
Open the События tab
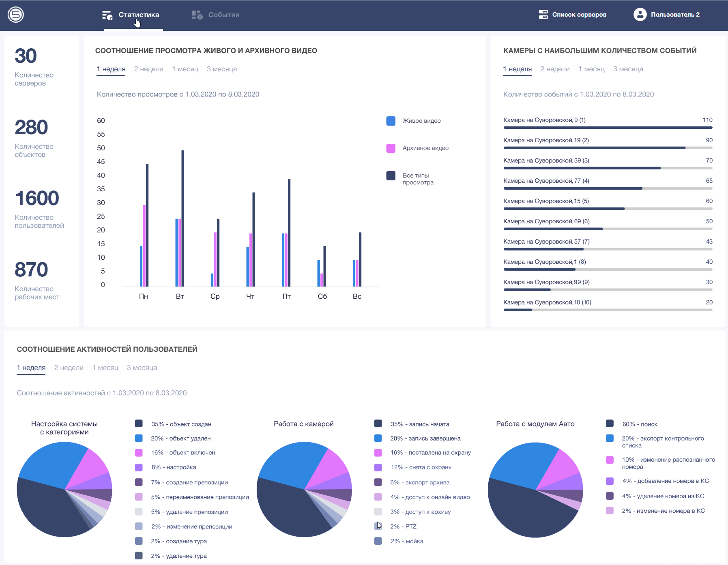[223, 15]
